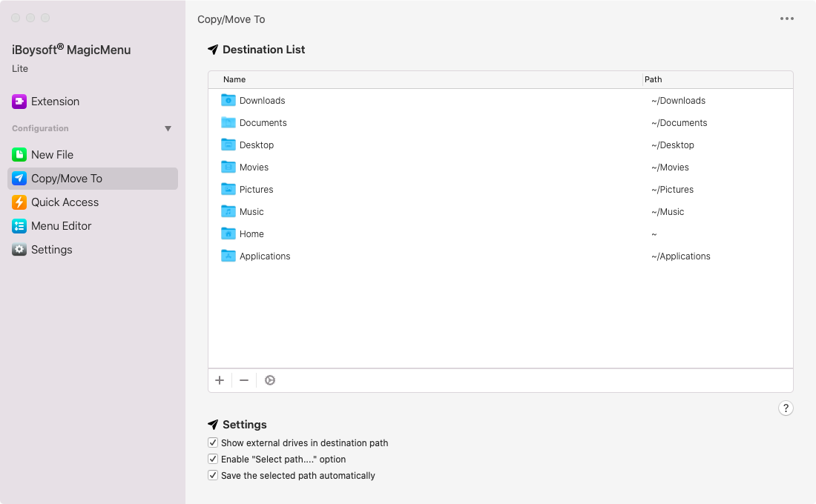Image resolution: width=816 pixels, height=504 pixels.
Task: Click the Music row name
Action: [x=251, y=212]
